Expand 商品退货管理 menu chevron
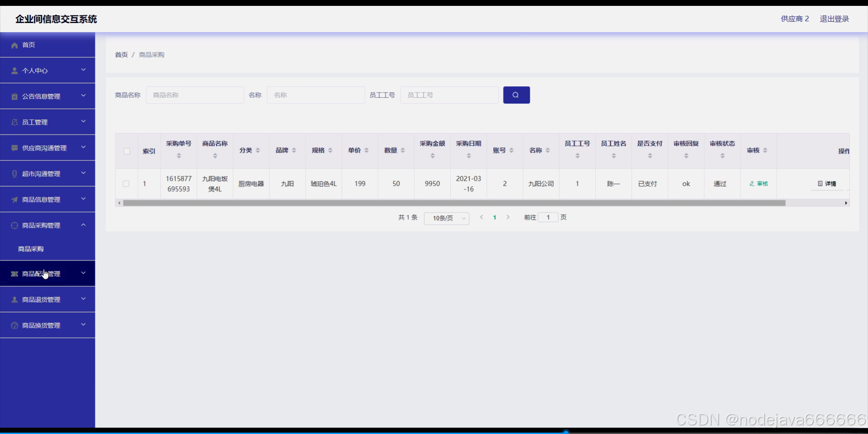The height and width of the screenshot is (434, 868). coord(83,299)
